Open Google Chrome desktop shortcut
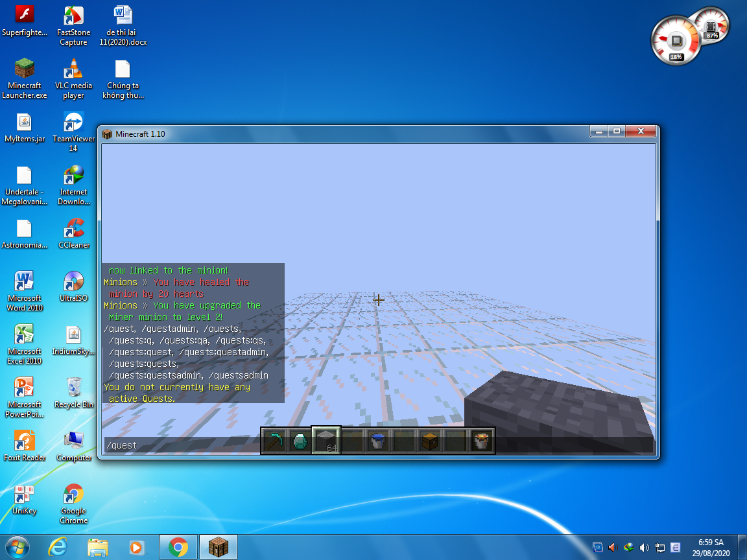This screenshot has height=560, width=747. coord(73,504)
